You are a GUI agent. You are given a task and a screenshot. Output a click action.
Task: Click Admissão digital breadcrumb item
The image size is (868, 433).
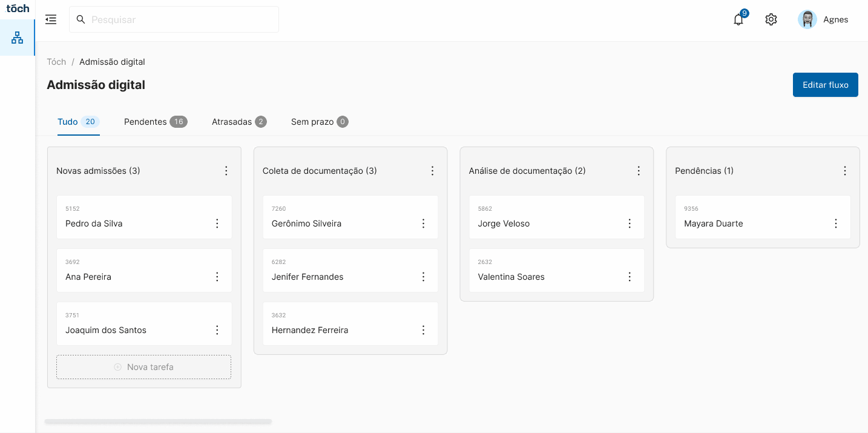tap(112, 62)
